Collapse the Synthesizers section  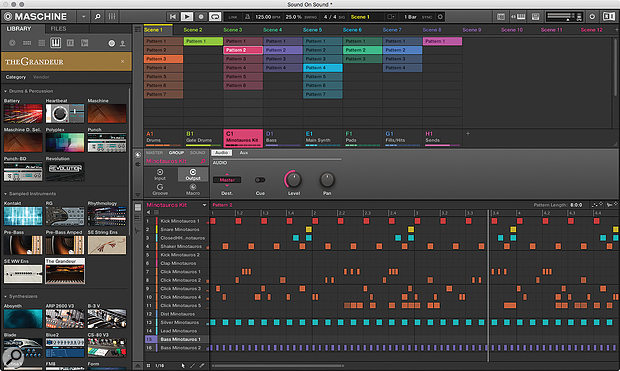tap(6, 296)
